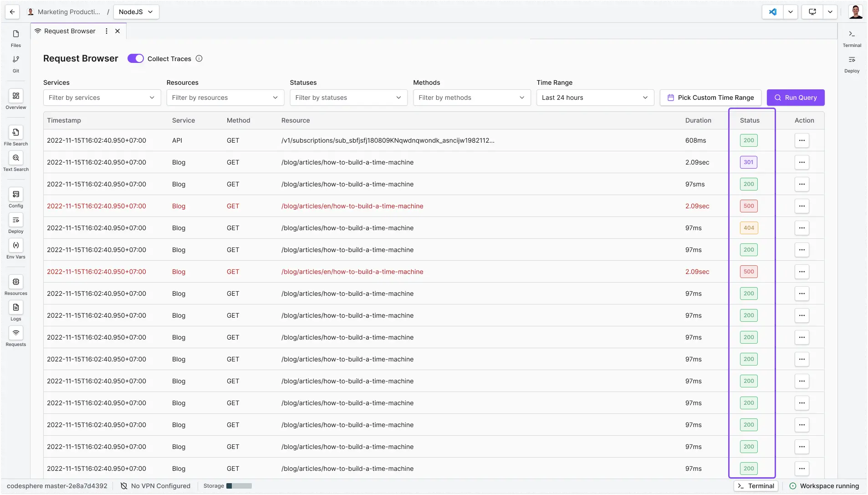Click the Timestamp column header

(64, 120)
